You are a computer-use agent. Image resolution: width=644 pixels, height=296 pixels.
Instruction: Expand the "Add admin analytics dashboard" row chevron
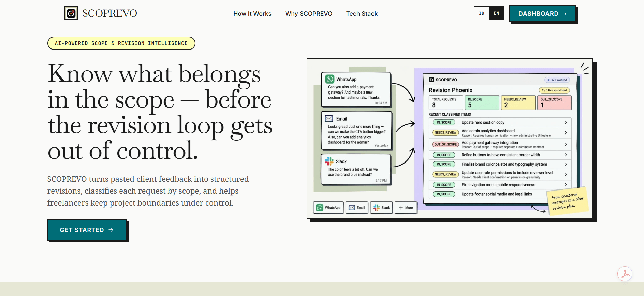[566, 133]
